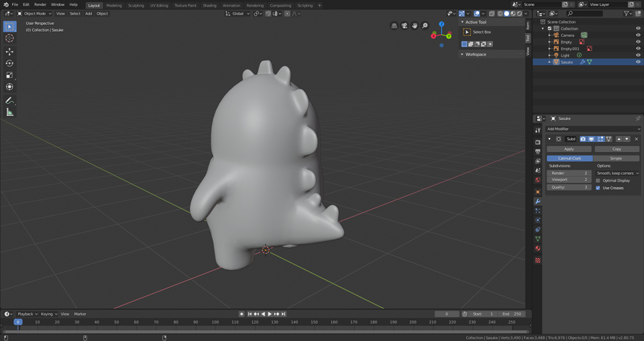Choose the Measure tool

(10, 112)
